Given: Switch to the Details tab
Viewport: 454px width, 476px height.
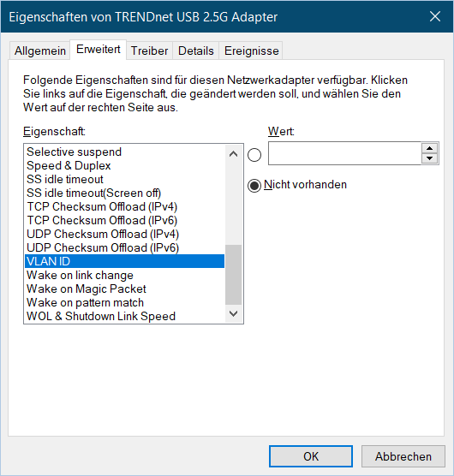Looking at the screenshot, I should 196,51.
